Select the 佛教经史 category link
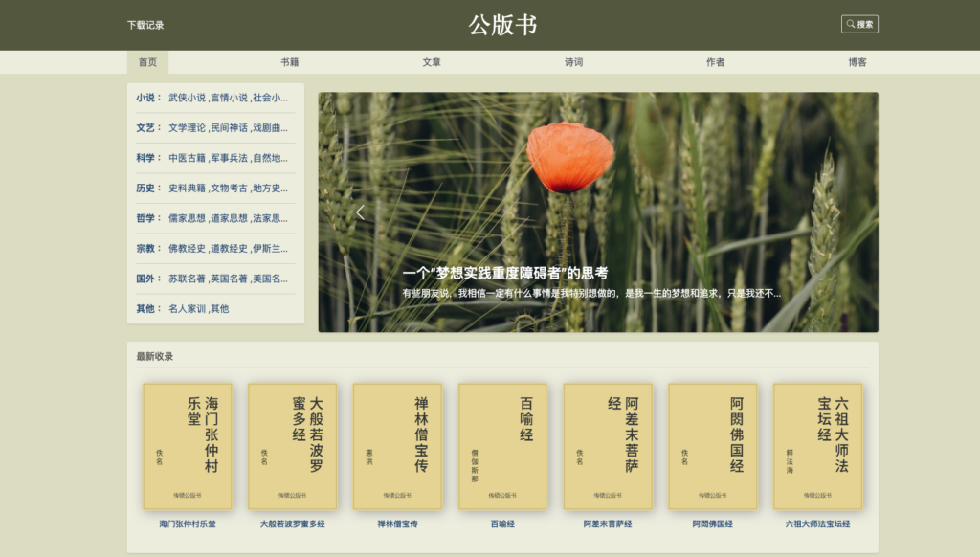The height and width of the screenshot is (557, 980). [x=187, y=248]
